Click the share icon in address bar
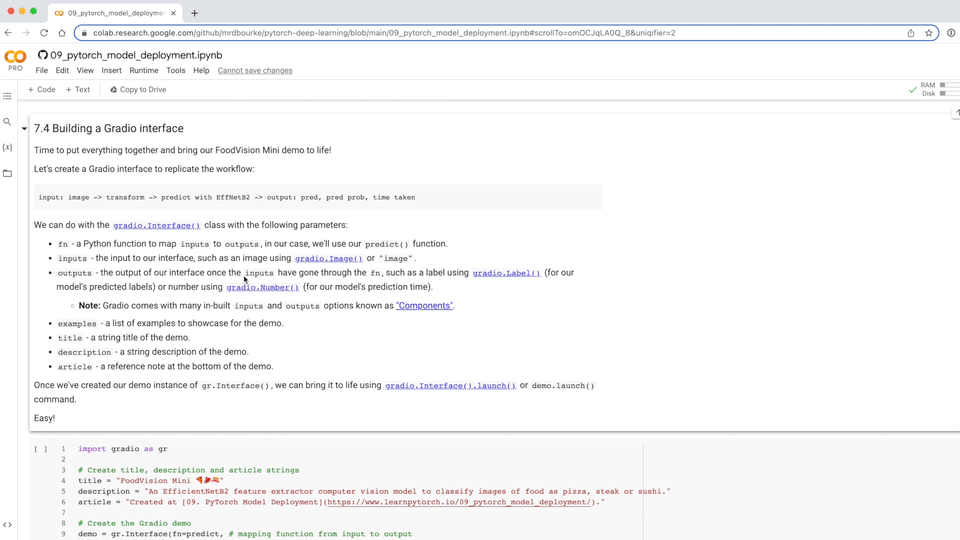This screenshot has width=960, height=540. pos(910,33)
